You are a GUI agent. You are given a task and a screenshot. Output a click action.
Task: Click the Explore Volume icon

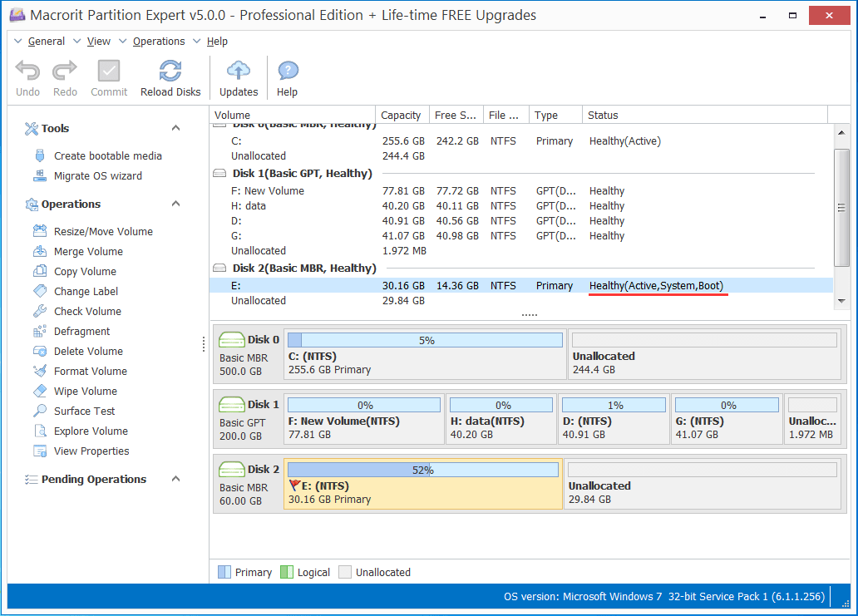pos(39,431)
